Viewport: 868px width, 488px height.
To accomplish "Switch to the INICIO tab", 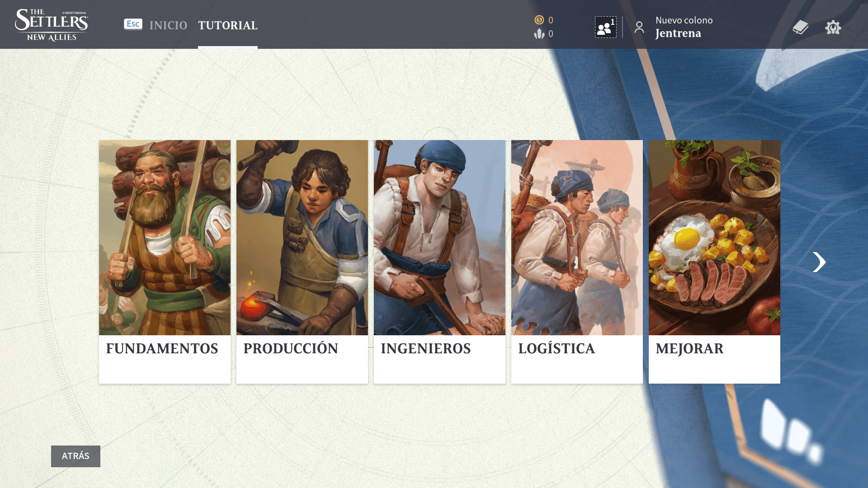I will tap(168, 25).
